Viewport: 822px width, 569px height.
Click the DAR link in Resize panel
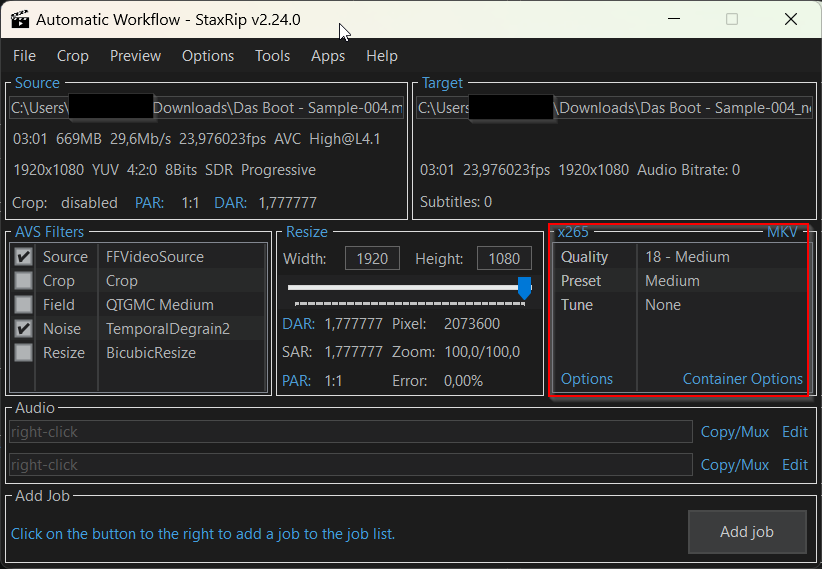(298, 324)
